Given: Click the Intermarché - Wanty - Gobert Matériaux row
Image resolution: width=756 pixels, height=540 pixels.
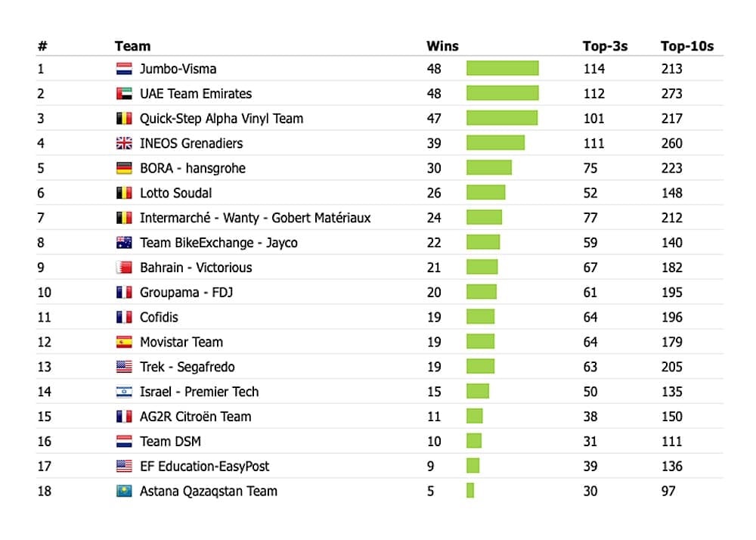Looking at the screenshot, I should 255,218.
